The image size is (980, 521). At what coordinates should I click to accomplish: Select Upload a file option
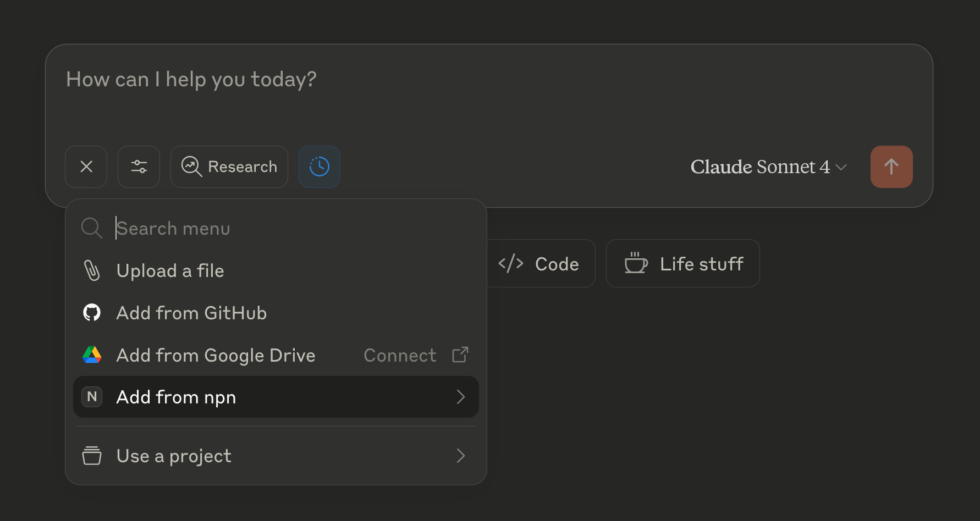point(276,270)
